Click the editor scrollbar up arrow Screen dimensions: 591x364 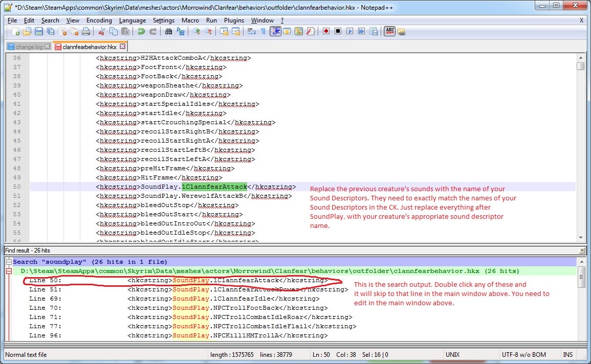pos(580,58)
